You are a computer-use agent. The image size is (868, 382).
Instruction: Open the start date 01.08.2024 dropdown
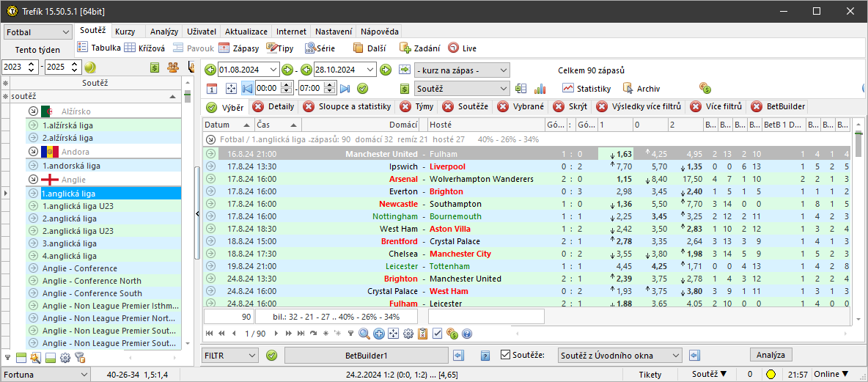pos(274,70)
